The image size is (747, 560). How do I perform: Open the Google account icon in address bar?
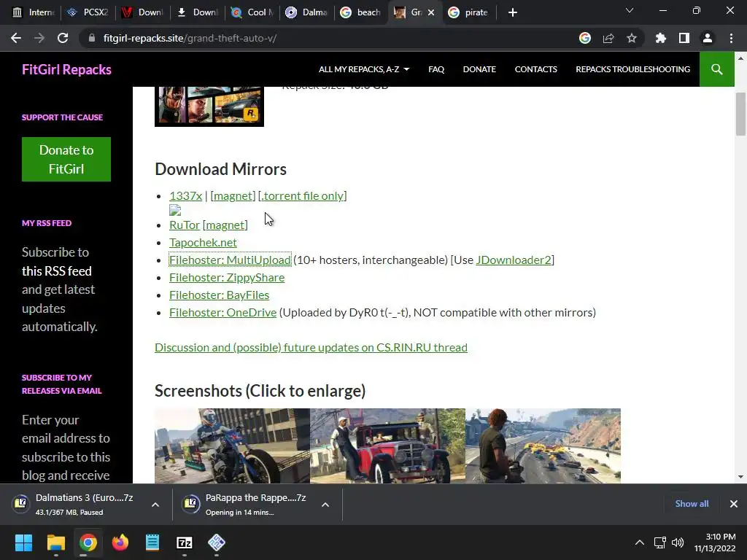[x=585, y=38]
